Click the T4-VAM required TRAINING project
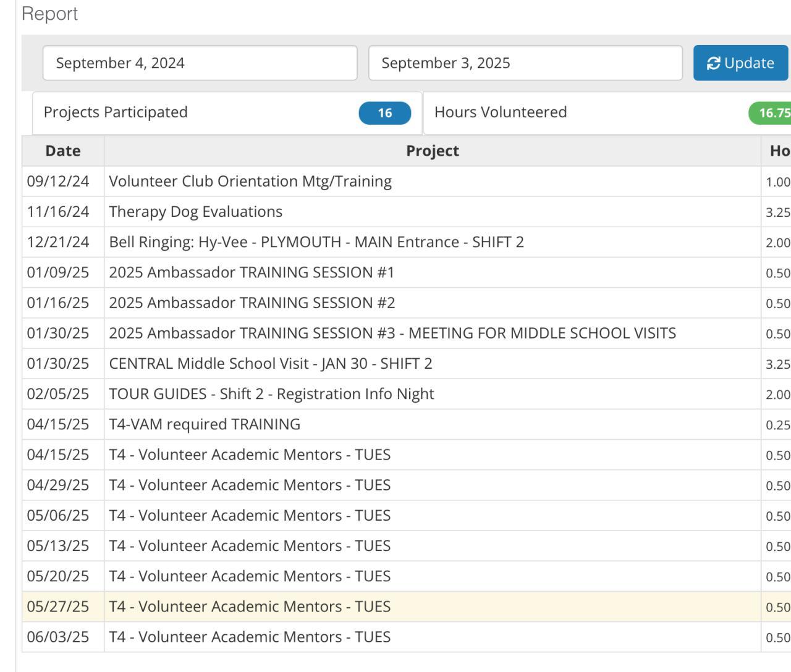 click(x=205, y=424)
